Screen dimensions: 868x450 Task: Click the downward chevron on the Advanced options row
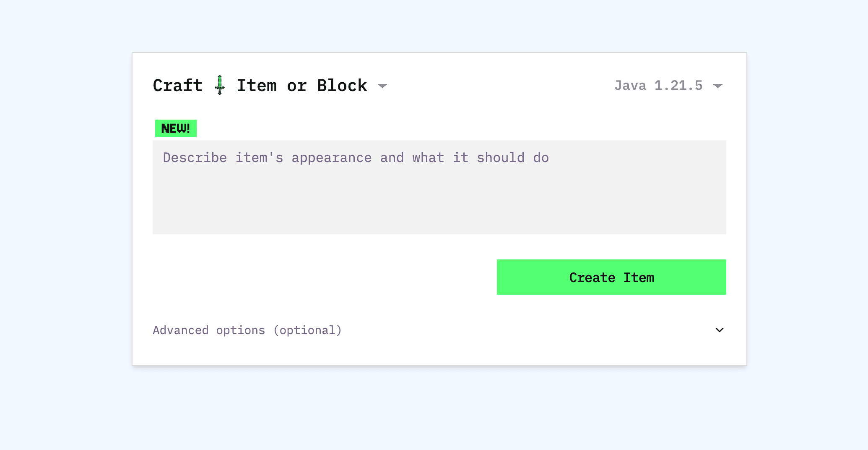coord(719,330)
